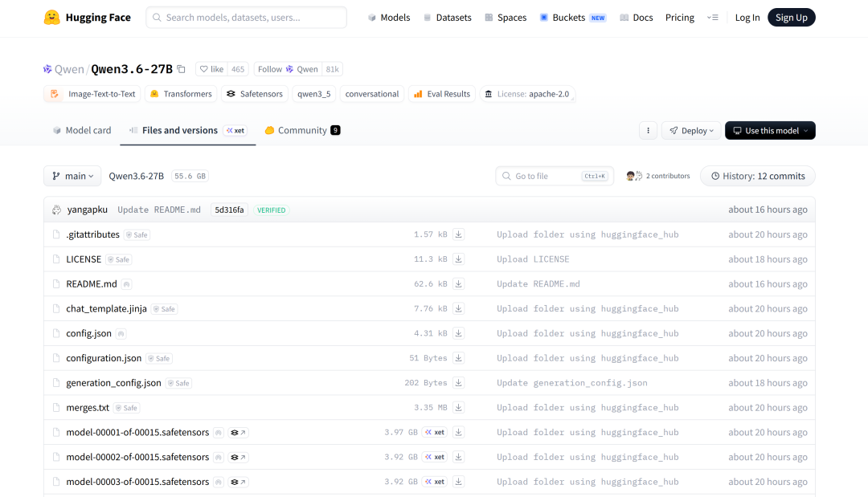
Task: Click download icon for model-00001-of-00015.safetensors
Action: tap(458, 432)
